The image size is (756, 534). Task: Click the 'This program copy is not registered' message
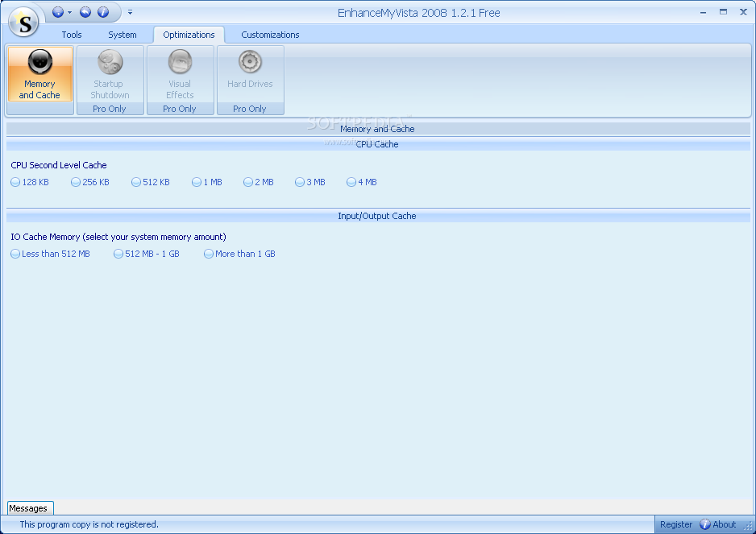tap(89, 524)
